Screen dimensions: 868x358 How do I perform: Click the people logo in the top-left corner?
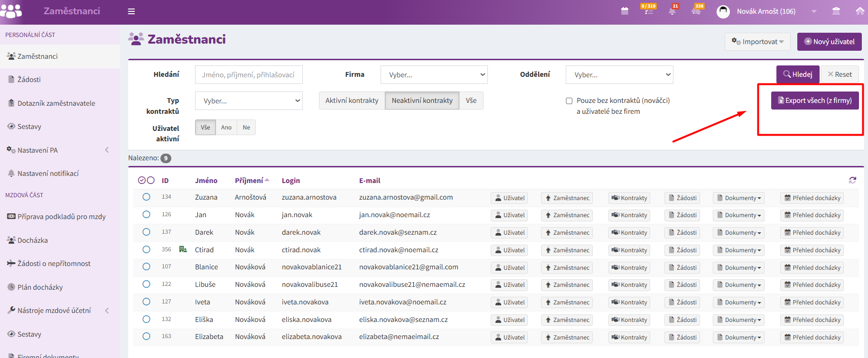[x=11, y=11]
